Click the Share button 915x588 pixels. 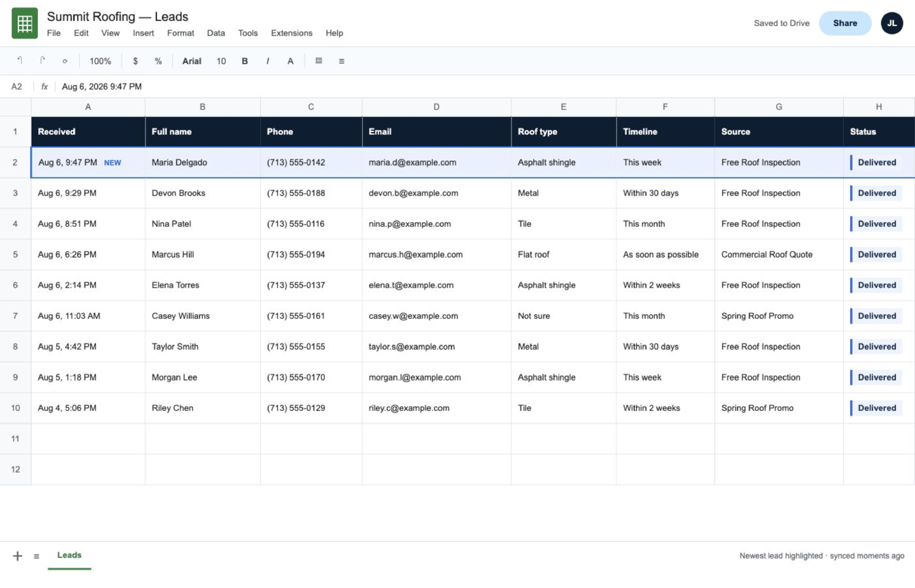tap(845, 23)
